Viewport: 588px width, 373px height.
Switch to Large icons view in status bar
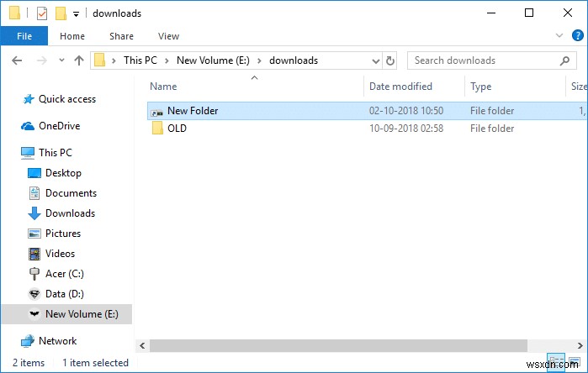(x=574, y=362)
